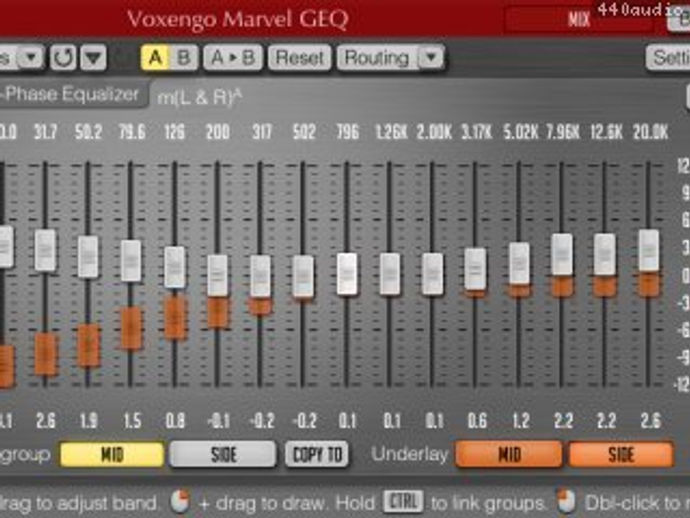Open the down-triangle menu next to undo

(x=93, y=58)
